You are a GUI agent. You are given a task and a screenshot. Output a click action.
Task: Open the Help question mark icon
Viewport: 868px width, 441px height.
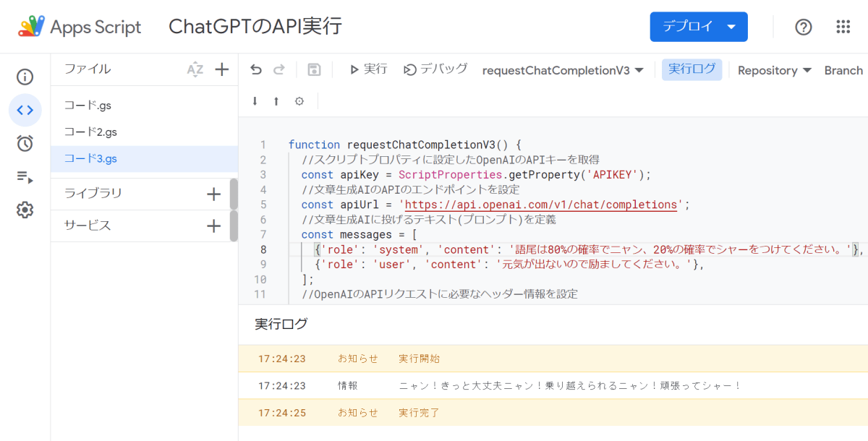(804, 27)
